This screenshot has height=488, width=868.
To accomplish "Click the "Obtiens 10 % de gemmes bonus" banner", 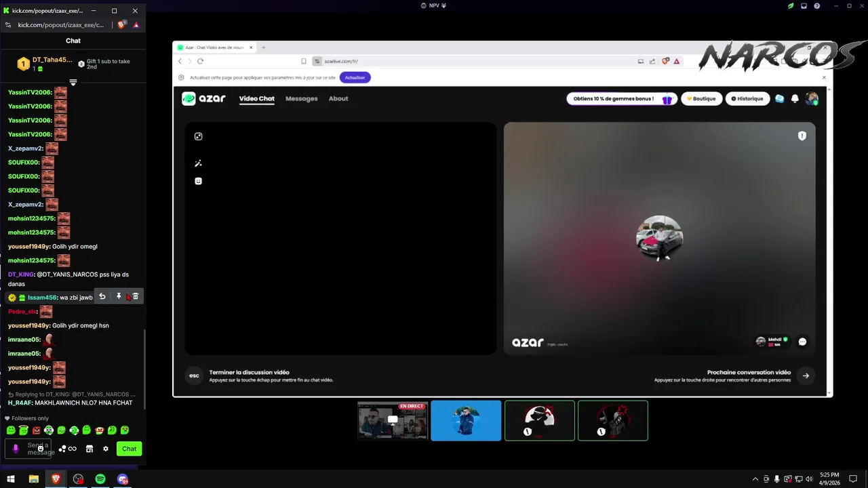I will click(x=622, y=99).
